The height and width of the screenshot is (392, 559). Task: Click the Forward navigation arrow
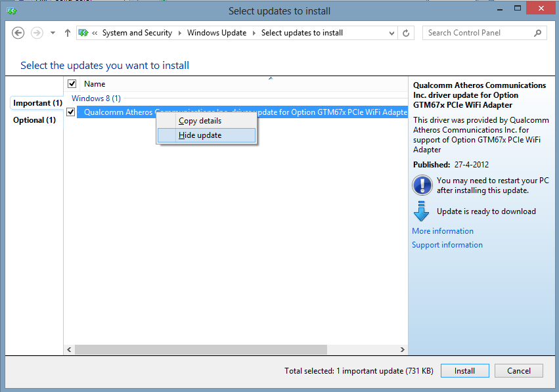coord(37,33)
